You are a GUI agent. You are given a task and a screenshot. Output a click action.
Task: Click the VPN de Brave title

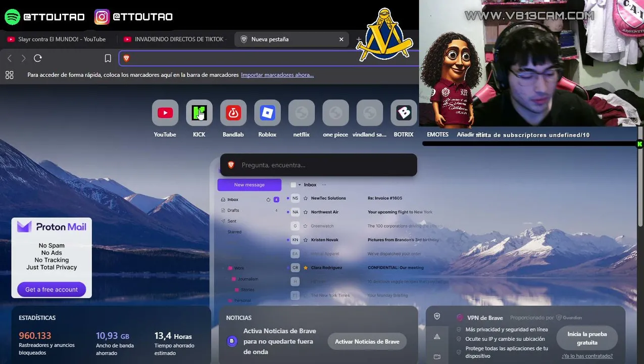(485, 317)
